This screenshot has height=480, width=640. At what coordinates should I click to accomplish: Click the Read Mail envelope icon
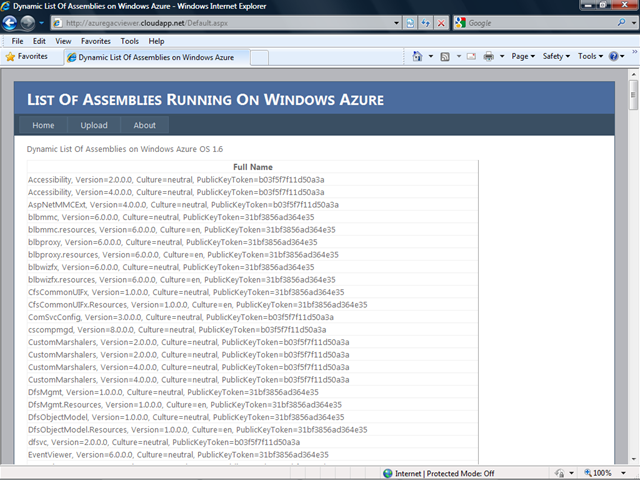471,56
